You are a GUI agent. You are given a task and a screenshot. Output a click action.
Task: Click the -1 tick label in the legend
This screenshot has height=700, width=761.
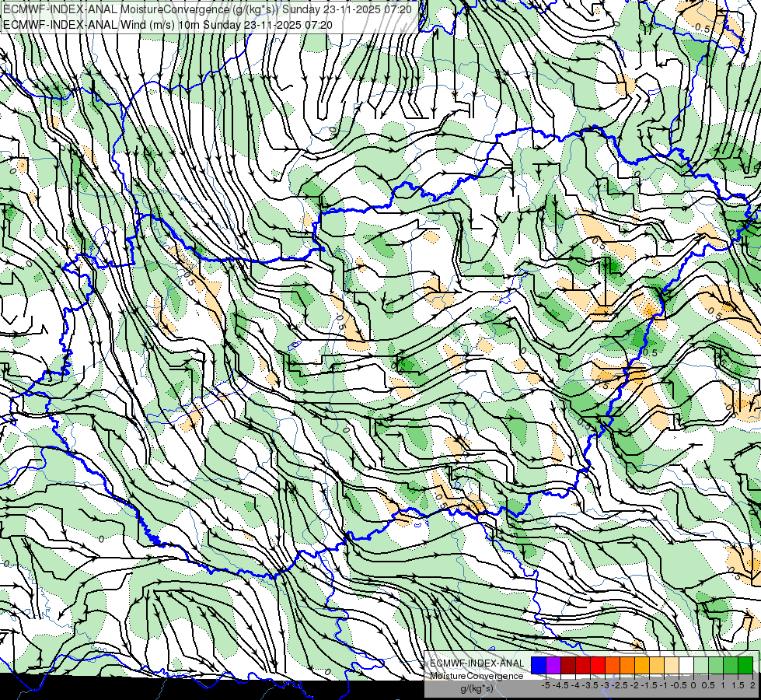click(664, 685)
